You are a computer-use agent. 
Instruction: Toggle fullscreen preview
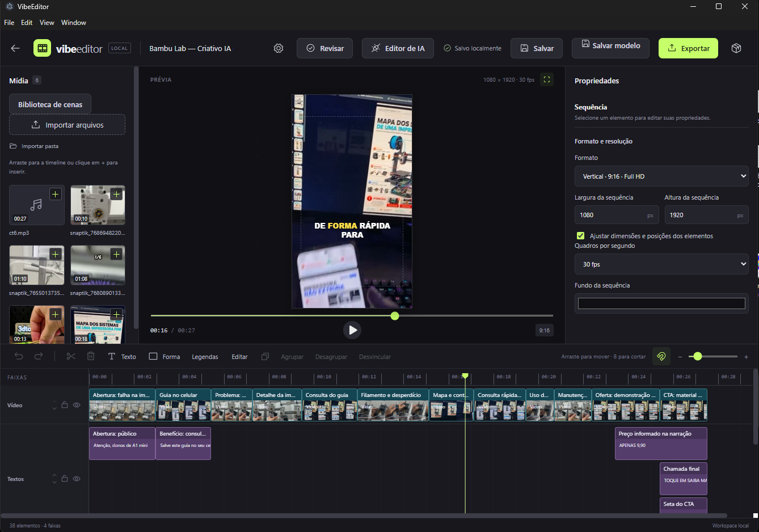coord(547,79)
